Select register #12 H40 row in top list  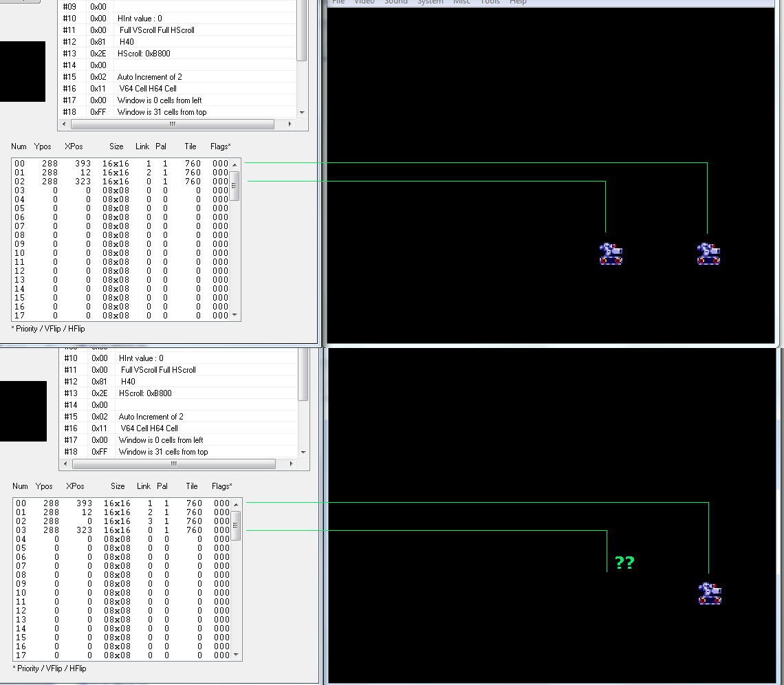point(177,42)
